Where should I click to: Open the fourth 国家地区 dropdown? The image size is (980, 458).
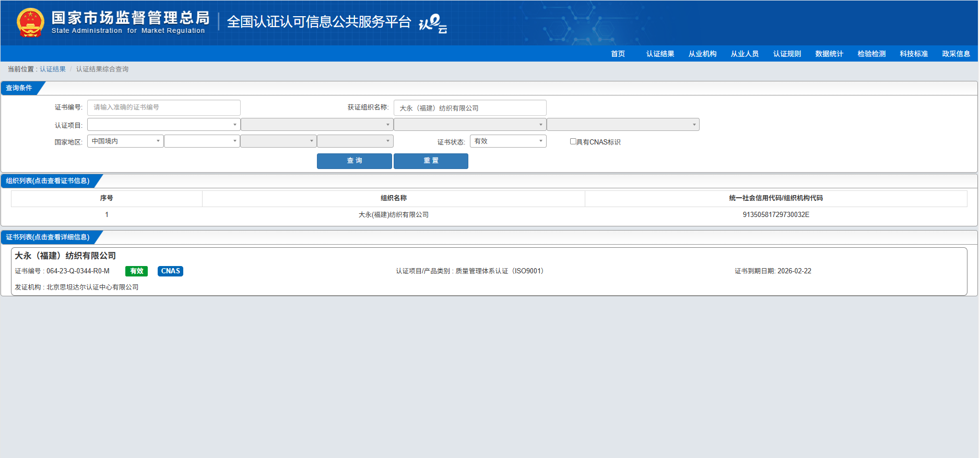point(355,141)
